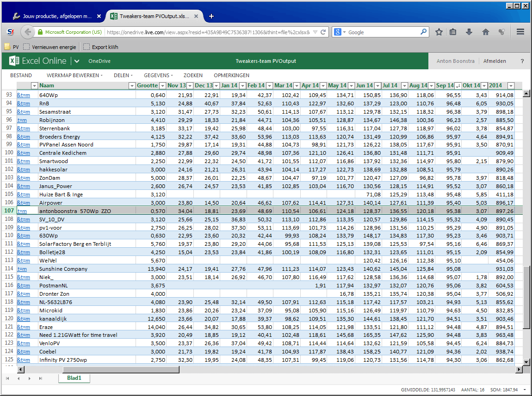The width and height of the screenshot is (532, 396).
Task: Click the Excel logo icon in the header
Action: pyautogui.click(x=14, y=61)
